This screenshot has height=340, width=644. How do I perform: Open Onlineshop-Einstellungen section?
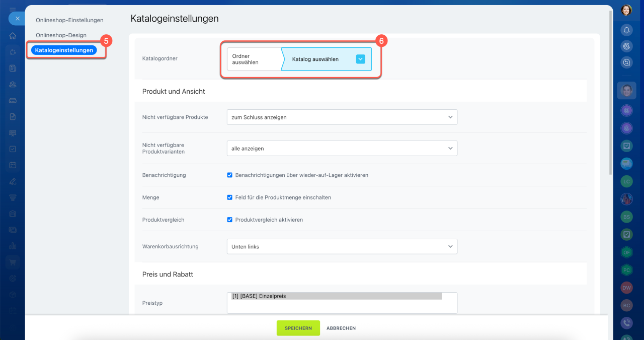coord(69,20)
